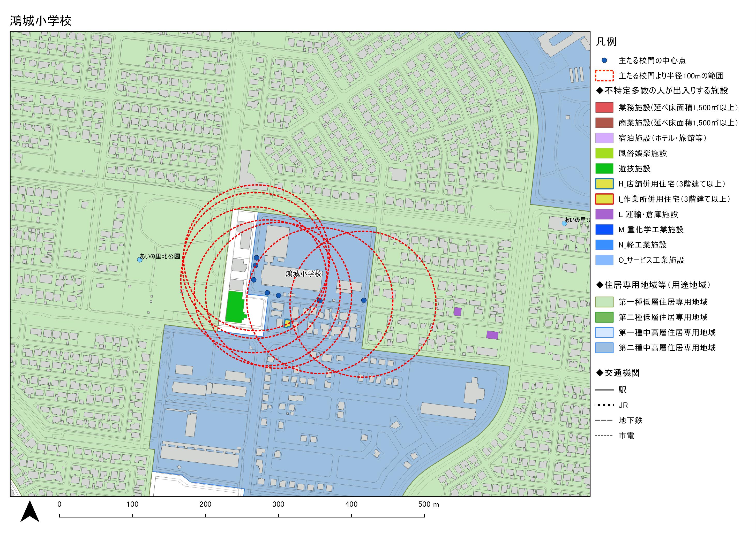Click the north arrow symbol
The width and height of the screenshot is (756, 534).
coord(30,511)
